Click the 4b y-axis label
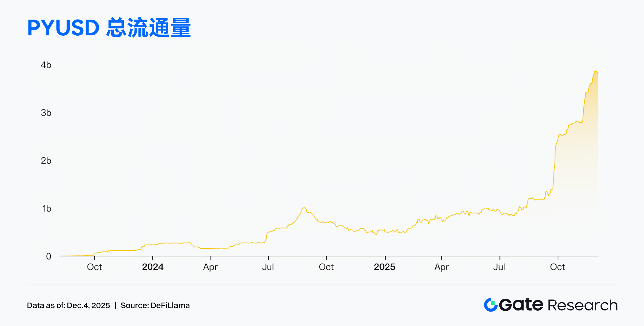Viewport: 644px width, 326px height. [x=46, y=65]
